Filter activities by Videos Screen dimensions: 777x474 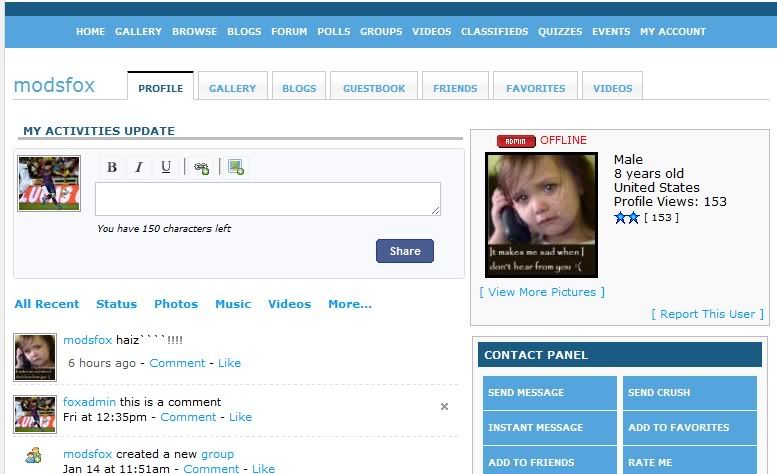pyautogui.click(x=289, y=304)
